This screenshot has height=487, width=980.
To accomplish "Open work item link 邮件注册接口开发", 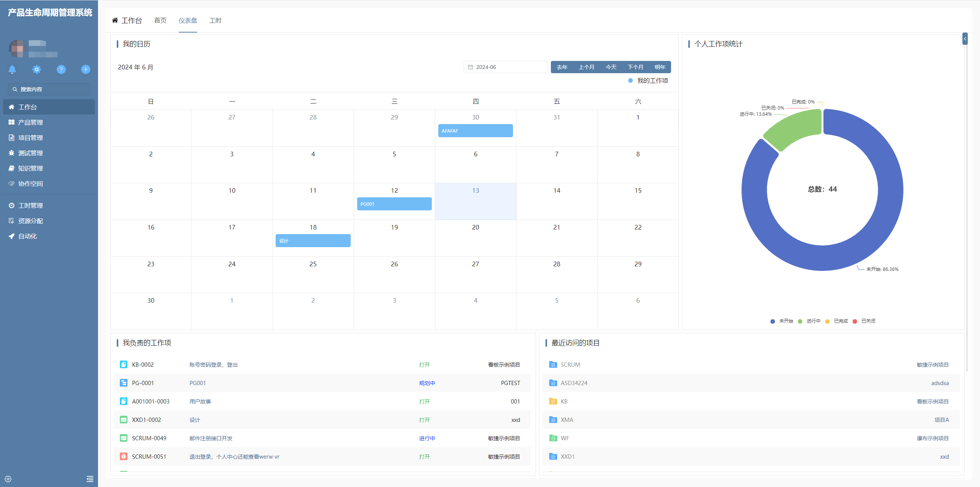I will 211,438.
